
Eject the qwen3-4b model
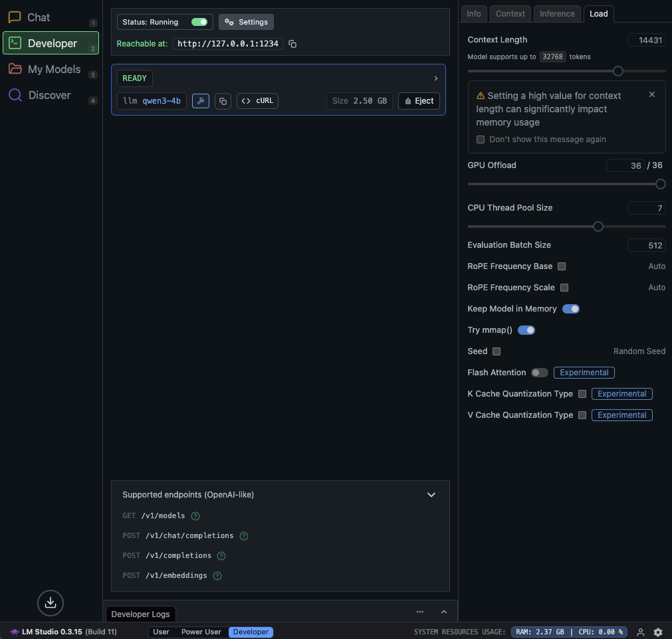click(x=419, y=101)
